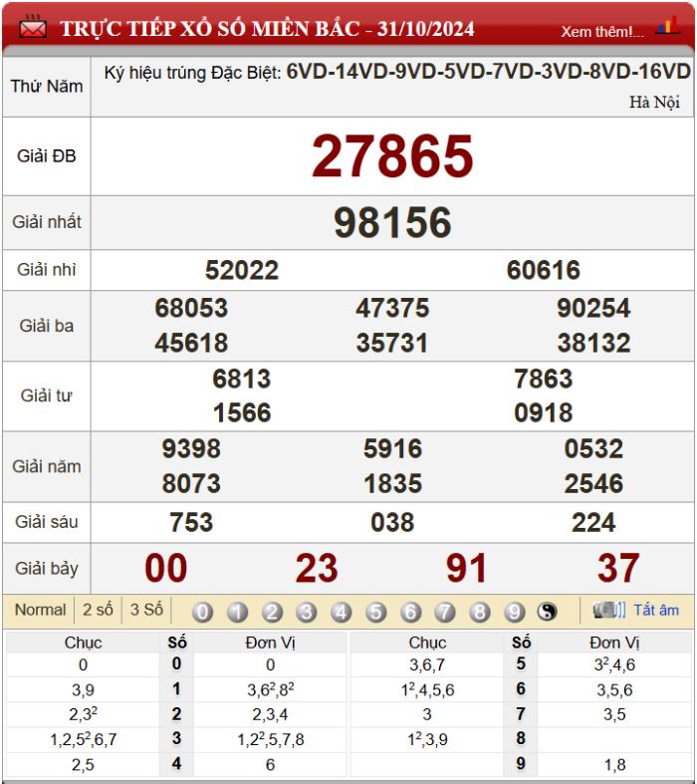Switch to Normal display mode
Viewport: 697px width, 784px height.
click(40, 610)
